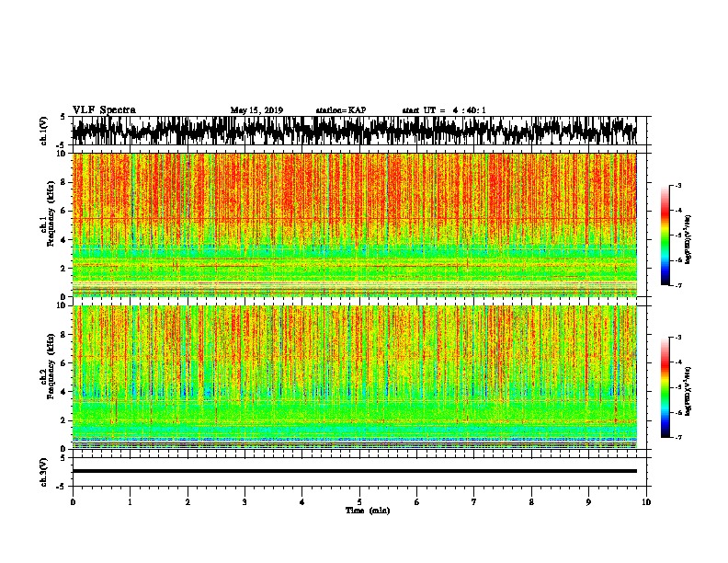This screenshot has width=728, height=563.
Task: Click the ch.2 spectrogram plot
Action: [x=354, y=377]
